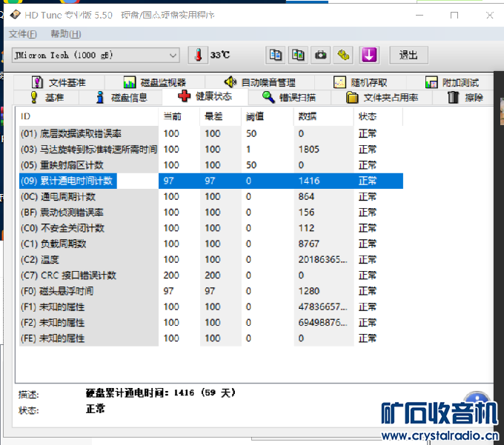Select the (05) 重映射扇区计数 row
504x445 pixels.
pos(210,165)
